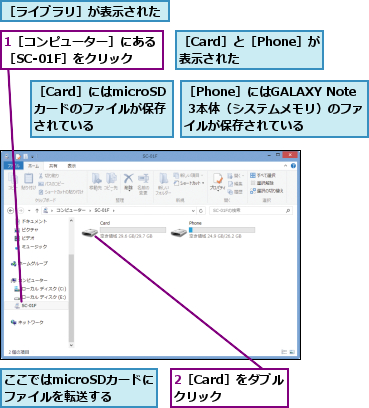
Task: Switch to the Home (ホーム) tab
Action: tap(33, 166)
